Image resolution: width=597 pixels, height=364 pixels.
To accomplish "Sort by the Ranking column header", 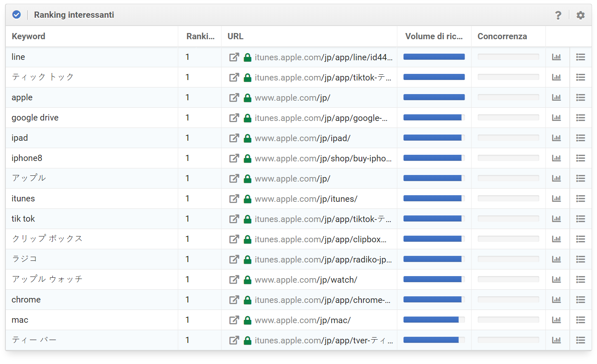I will coord(201,36).
